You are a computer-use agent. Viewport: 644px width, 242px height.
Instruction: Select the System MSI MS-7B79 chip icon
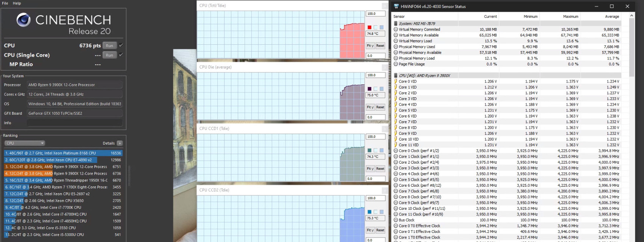(x=396, y=23)
